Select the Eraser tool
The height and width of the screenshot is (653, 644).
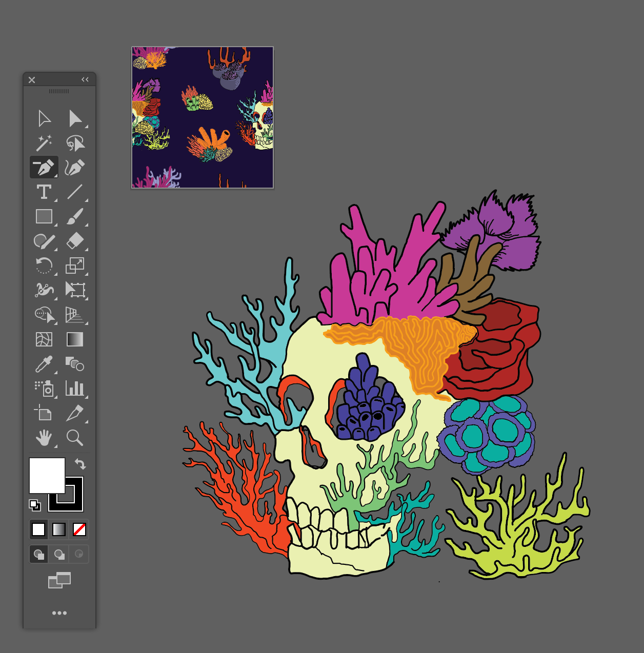(x=75, y=241)
